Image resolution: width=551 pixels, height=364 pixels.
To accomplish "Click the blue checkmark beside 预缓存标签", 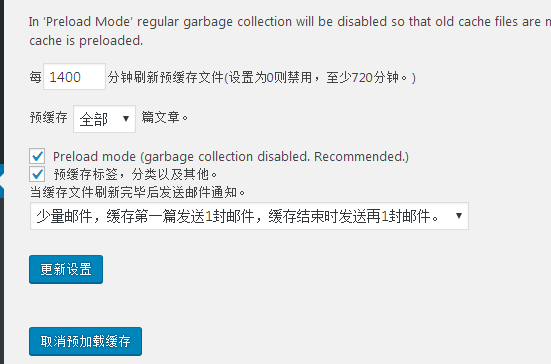I will tap(37, 174).
